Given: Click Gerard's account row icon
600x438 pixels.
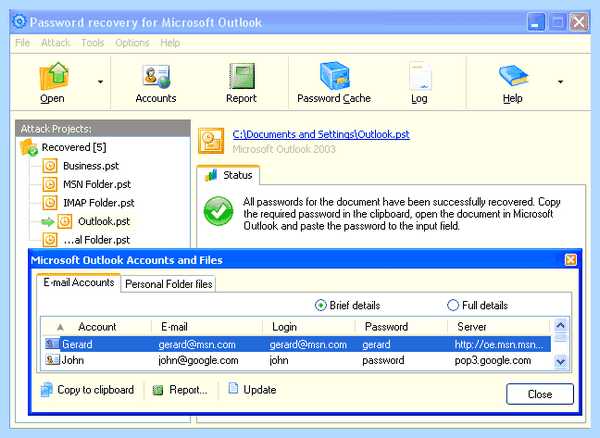Looking at the screenshot, I should point(52,344).
